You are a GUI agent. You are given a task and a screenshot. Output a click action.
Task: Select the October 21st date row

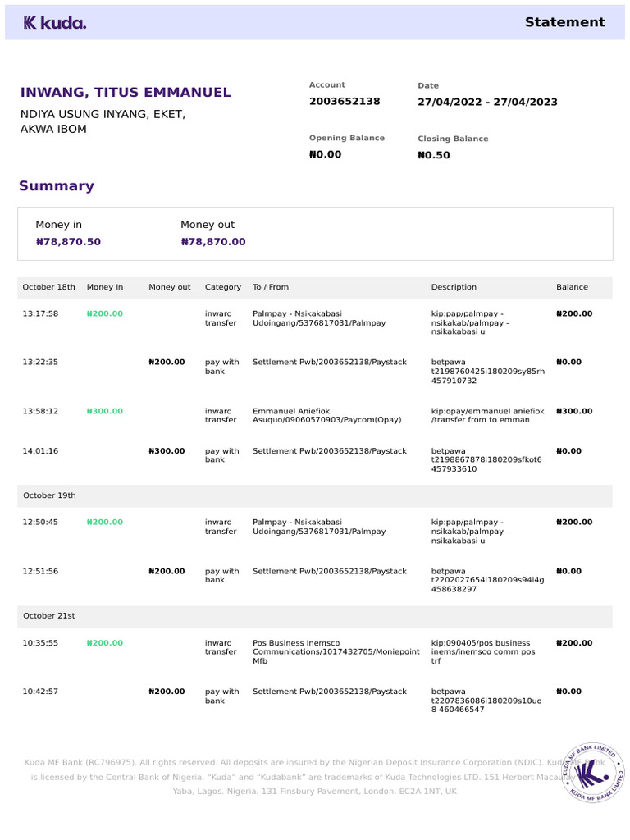coord(49,616)
